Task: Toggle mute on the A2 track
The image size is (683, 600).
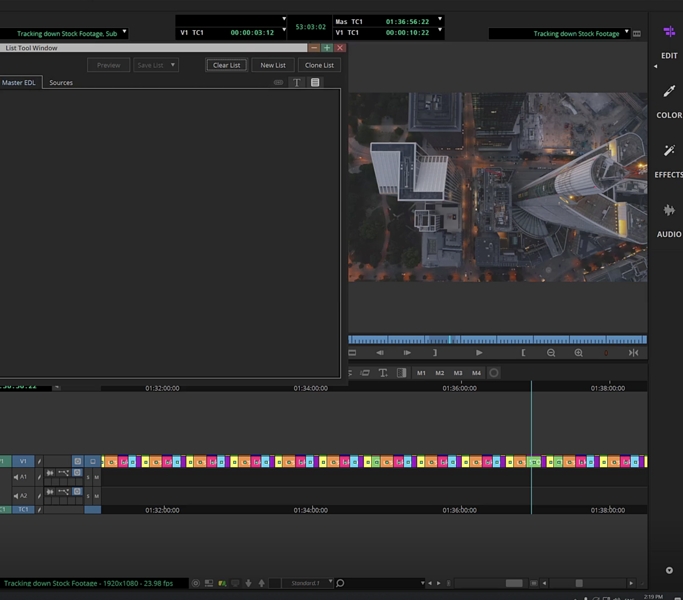Action: [x=97, y=496]
